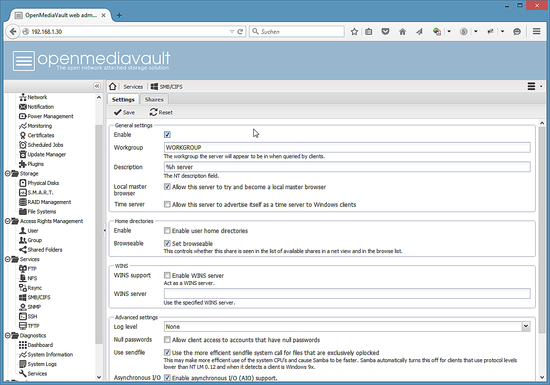Open FTP service settings

[x=28, y=269]
